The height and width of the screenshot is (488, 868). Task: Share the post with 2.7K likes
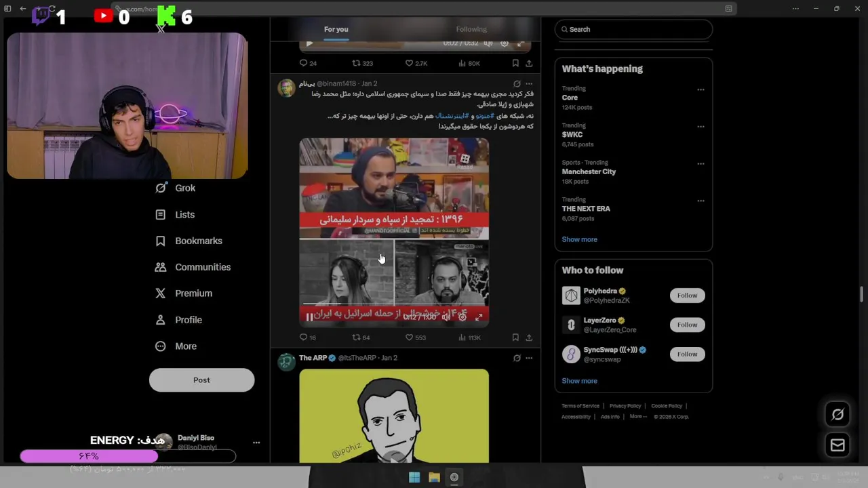pos(529,63)
